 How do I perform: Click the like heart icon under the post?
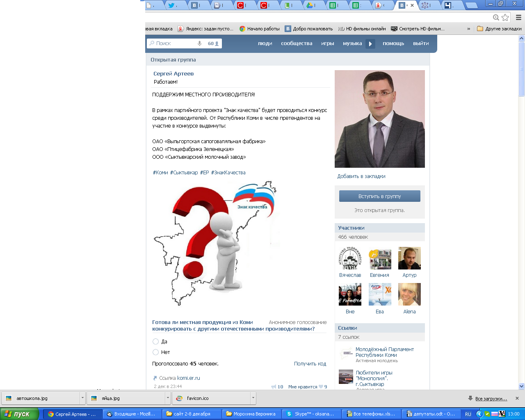click(321, 387)
